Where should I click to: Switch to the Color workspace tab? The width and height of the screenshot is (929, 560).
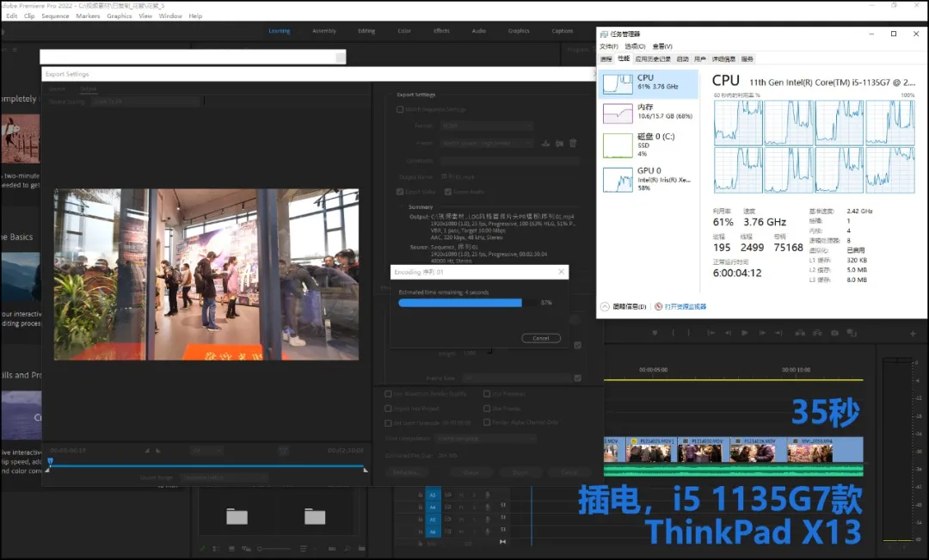click(x=404, y=31)
